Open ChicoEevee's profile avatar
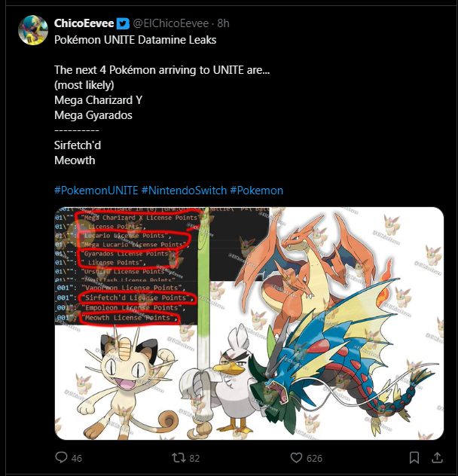The height and width of the screenshot is (476, 458). tap(33, 30)
